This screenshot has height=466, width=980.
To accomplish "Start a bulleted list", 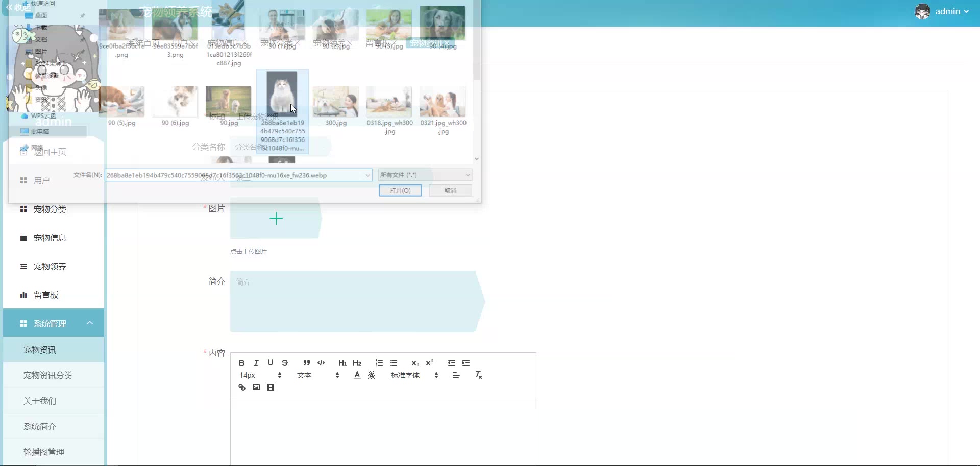I will [x=394, y=363].
